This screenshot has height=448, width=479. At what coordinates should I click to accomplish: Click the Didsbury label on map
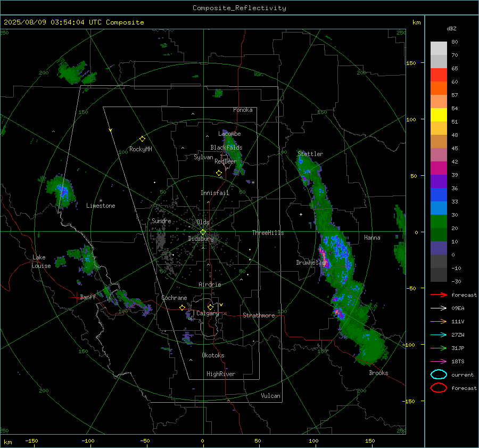(201, 239)
